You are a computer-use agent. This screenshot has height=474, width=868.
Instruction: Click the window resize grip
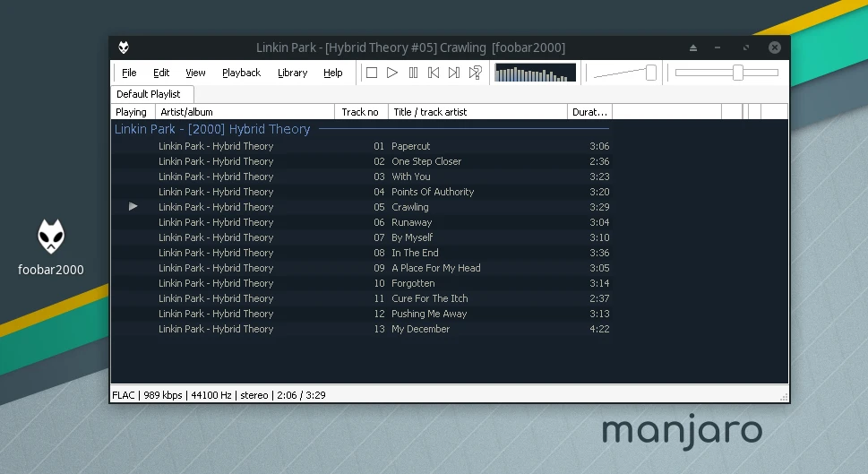783,397
